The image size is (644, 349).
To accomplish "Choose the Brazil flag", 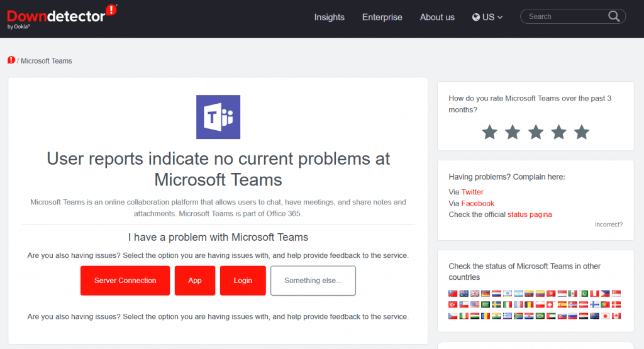I will [x=540, y=316].
